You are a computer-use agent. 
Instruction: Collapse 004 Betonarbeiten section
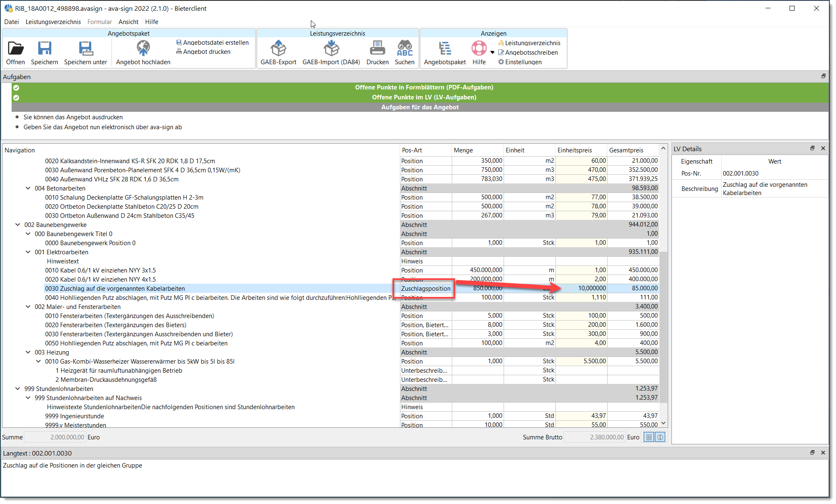tap(28, 188)
